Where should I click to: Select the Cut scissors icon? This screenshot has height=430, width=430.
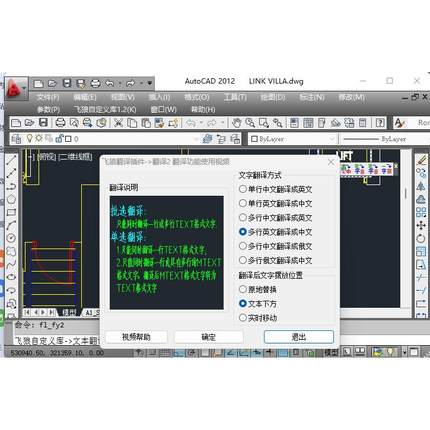click(x=118, y=123)
